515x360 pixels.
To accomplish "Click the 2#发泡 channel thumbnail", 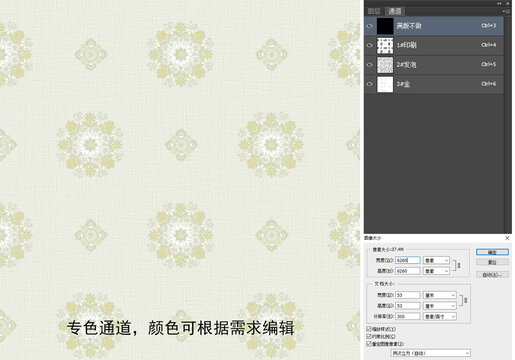I will 385,65.
